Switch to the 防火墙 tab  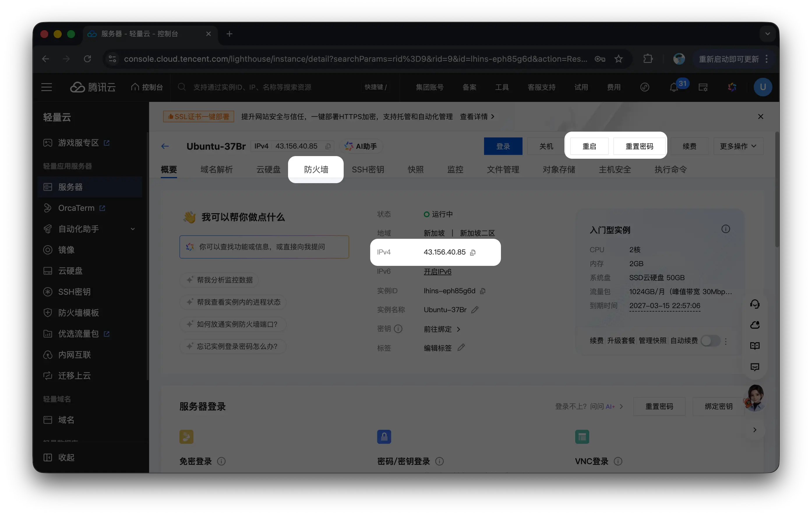point(316,170)
